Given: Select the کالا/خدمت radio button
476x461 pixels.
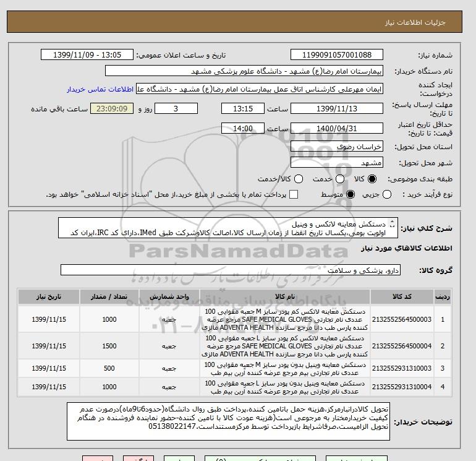Looking at the screenshot, I should coord(299,179).
